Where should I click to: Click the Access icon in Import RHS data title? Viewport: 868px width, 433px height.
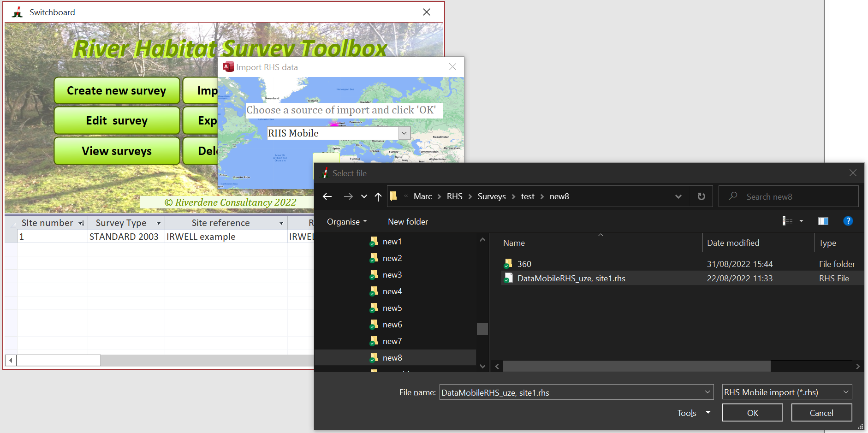coord(228,67)
